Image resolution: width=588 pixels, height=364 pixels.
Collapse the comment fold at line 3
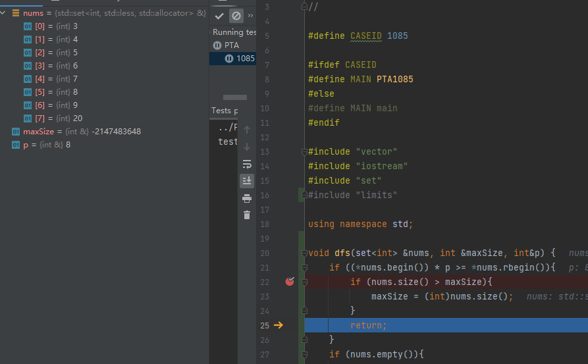pos(304,7)
